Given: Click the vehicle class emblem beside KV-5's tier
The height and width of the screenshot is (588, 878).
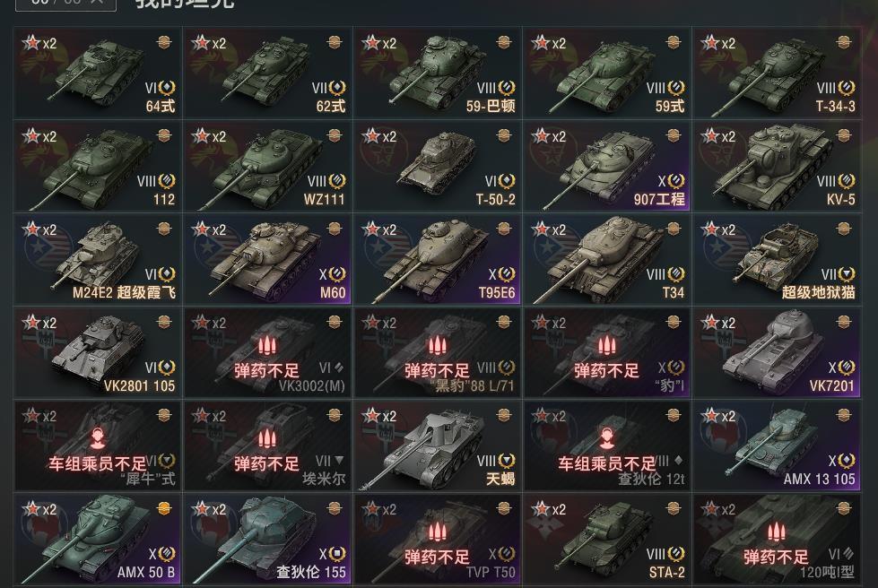Looking at the screenshot, I should click(846, 181).
